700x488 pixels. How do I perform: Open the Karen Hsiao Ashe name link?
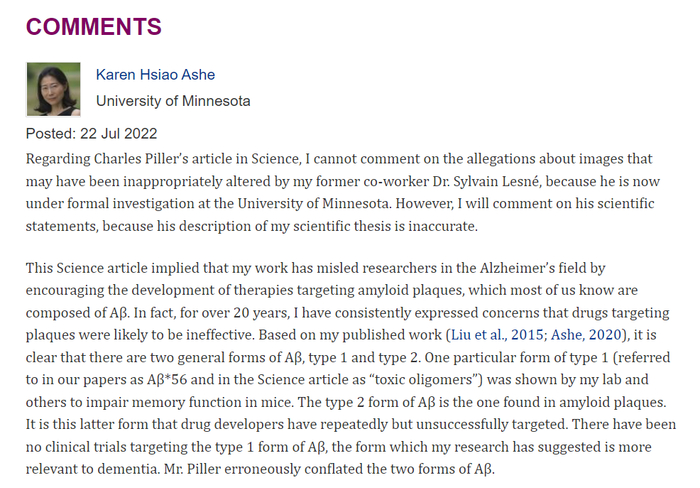point(155,75)
